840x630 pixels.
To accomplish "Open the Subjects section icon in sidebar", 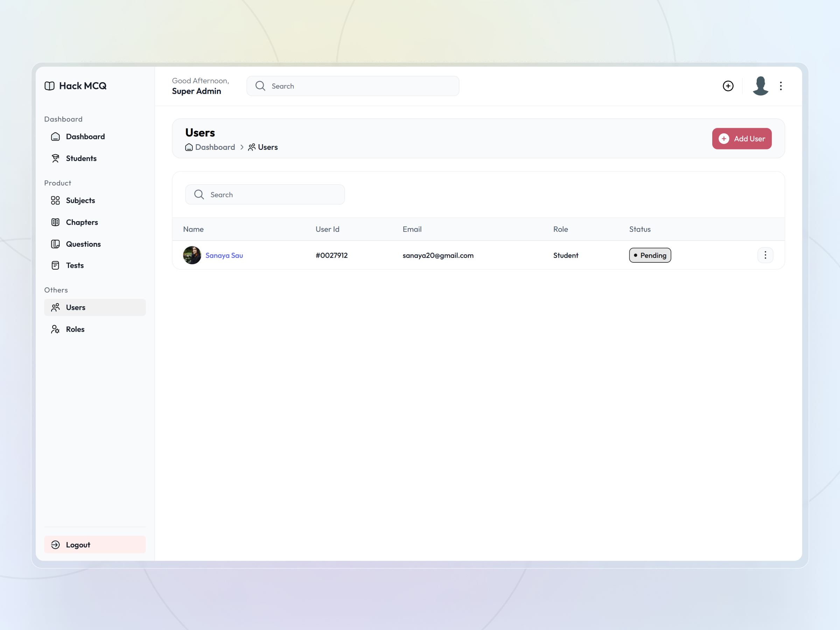I will coord(55,201).
